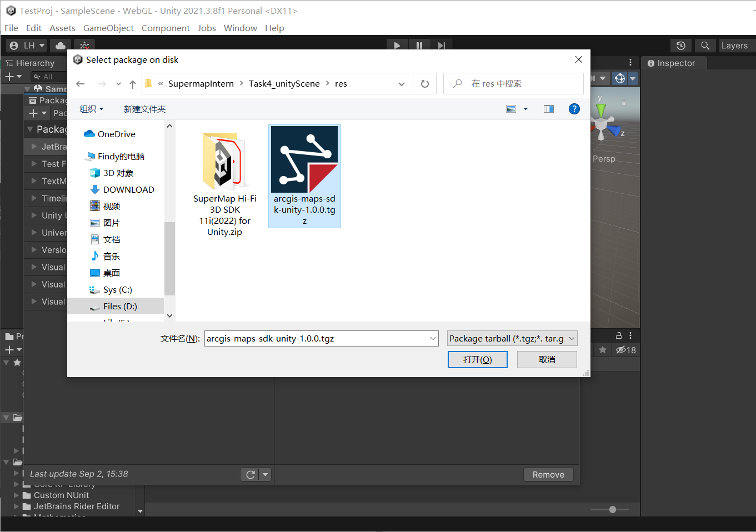Select Findy的电脑 in the navigation pane
756x532 pixels.
point(116,156)
